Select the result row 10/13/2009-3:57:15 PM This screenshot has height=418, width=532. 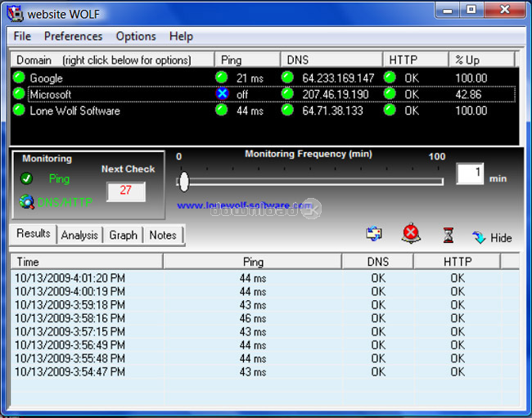264,331
